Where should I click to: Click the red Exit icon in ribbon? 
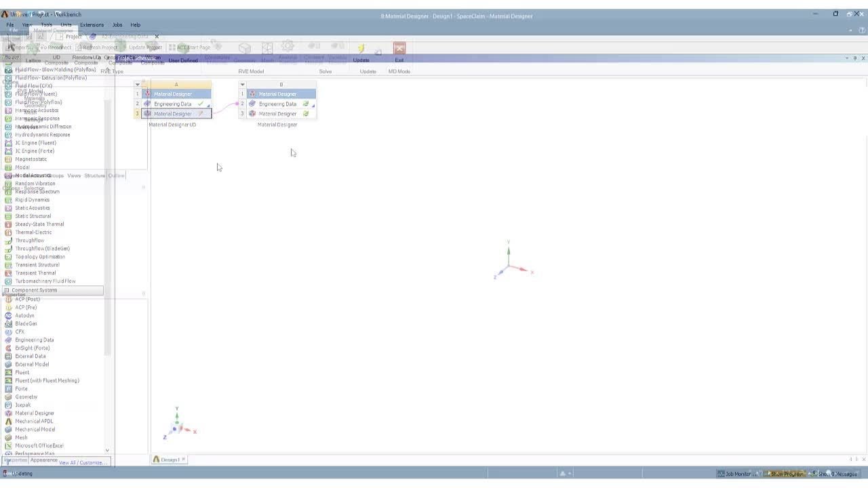(x=399, y=48)
